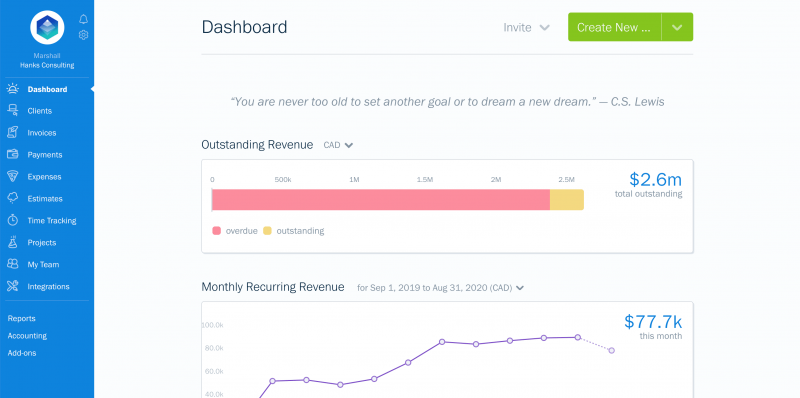Image resolution: width=800 pixels, height=398 pixels.
Task: Open settings via the gear icon
Action: tap(84, 35)
